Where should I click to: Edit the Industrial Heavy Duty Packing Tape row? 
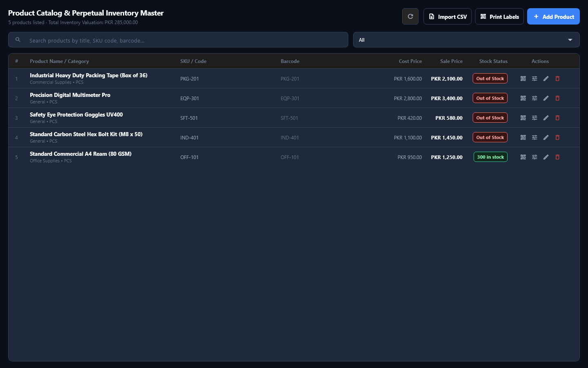click(x=546, y=79)
